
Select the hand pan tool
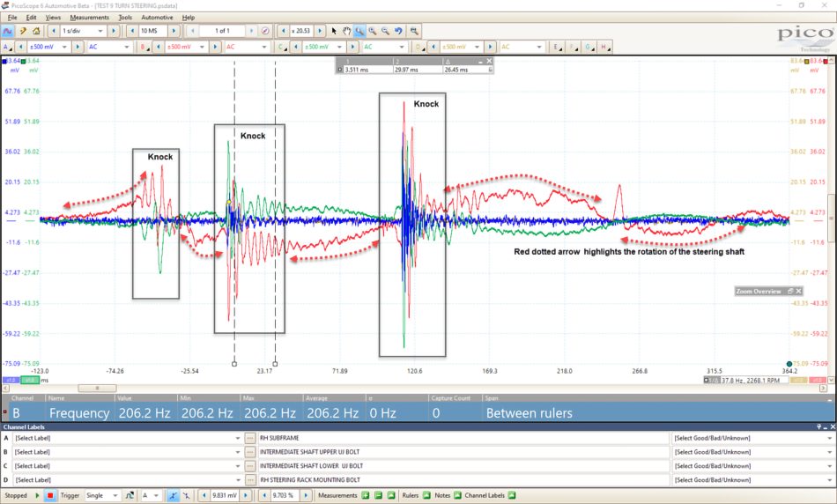click(x=347, y=31)
